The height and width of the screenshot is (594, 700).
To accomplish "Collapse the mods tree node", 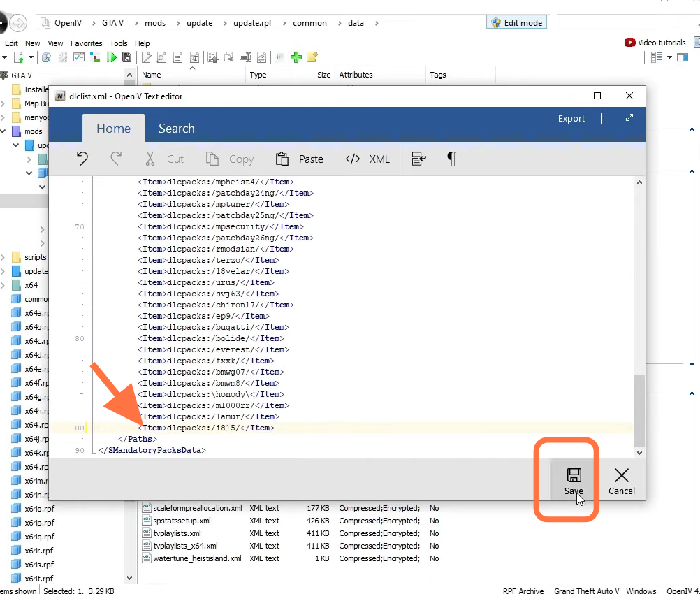I will pos(3,131).
